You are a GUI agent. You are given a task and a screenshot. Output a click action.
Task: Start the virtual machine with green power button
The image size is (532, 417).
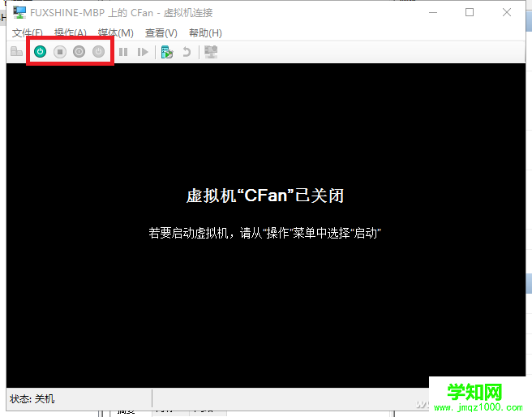pyautogui.click(x=40, y=52)
